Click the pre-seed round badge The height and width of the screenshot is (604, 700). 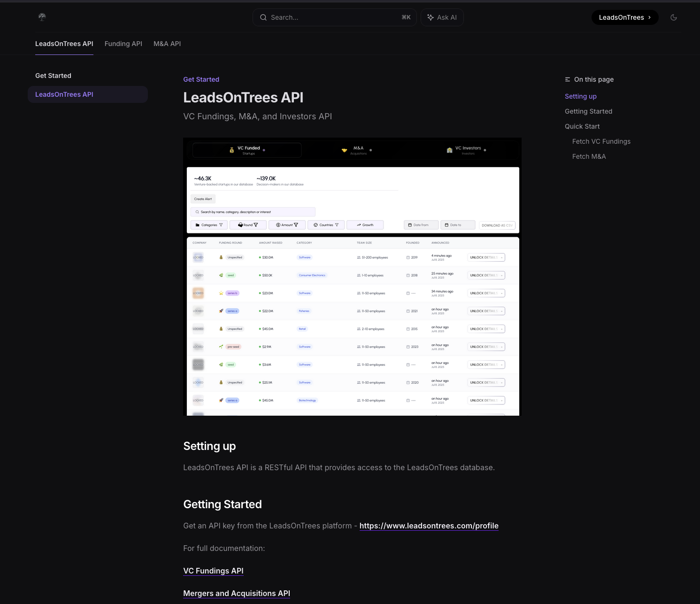233,347
